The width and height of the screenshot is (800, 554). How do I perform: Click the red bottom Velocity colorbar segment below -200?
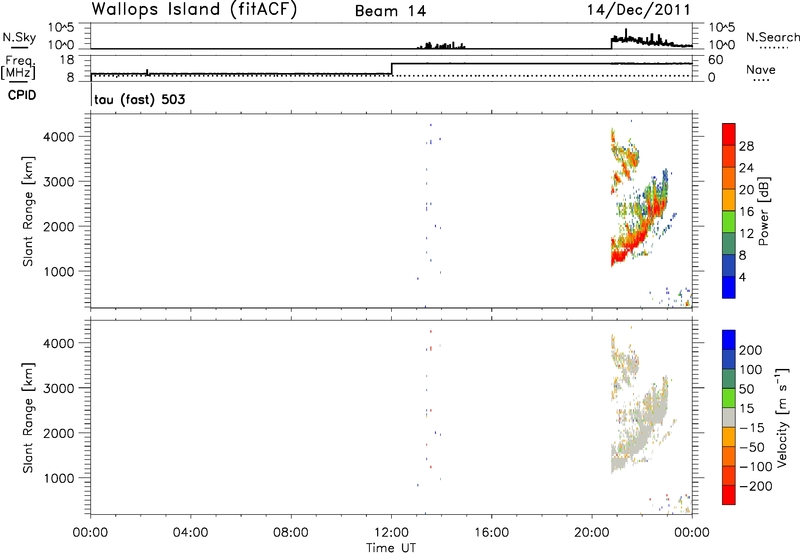click(x=729, y=495)
